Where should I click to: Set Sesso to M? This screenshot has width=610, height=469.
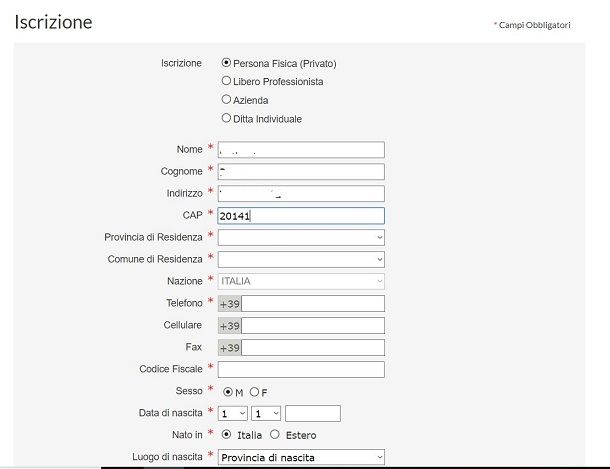pyautogui.click(x=228, y=392)
